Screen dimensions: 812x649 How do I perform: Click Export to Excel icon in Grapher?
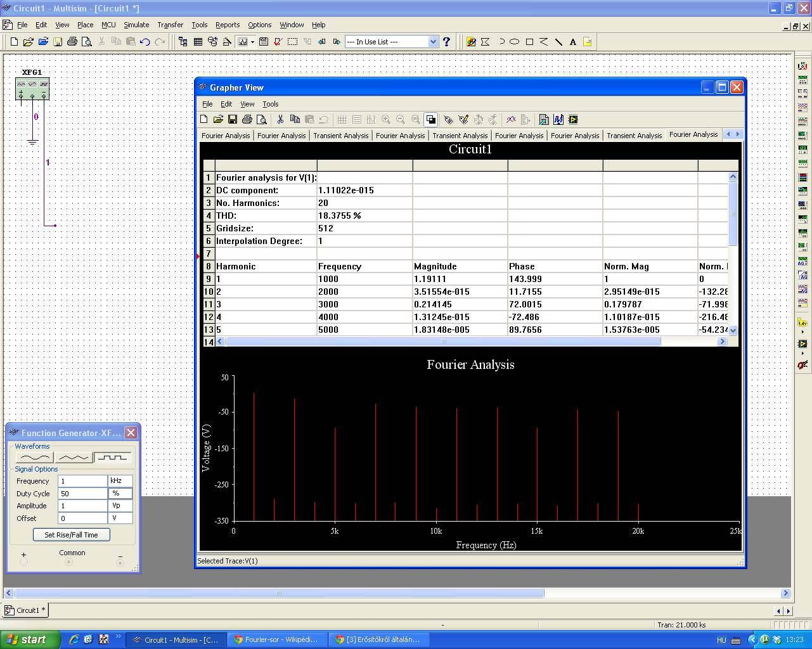click(544, 120)
